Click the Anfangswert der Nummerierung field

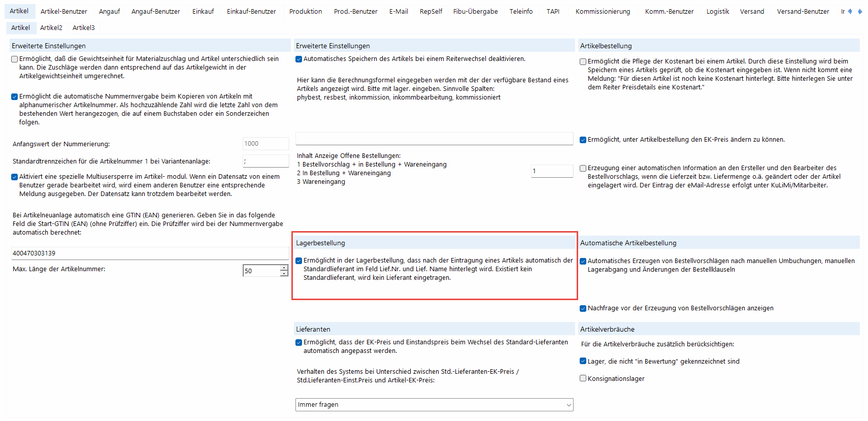[x=266, y=144]
